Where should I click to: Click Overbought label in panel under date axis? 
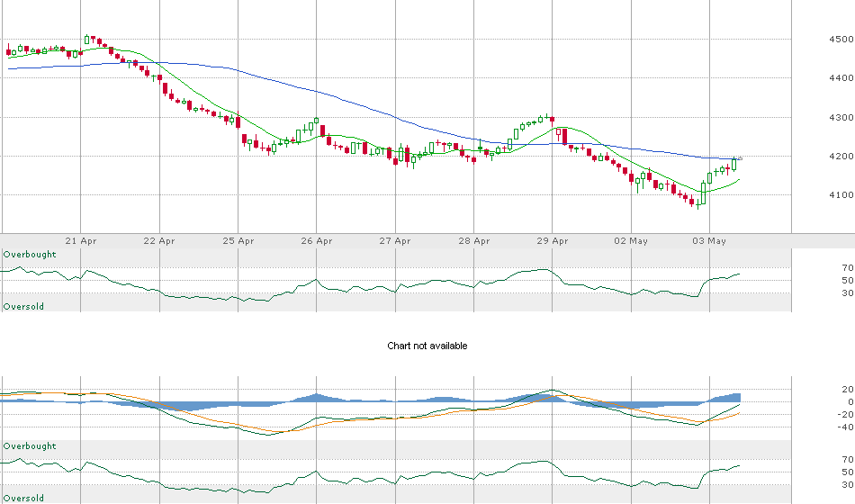(x=30, y=254)
